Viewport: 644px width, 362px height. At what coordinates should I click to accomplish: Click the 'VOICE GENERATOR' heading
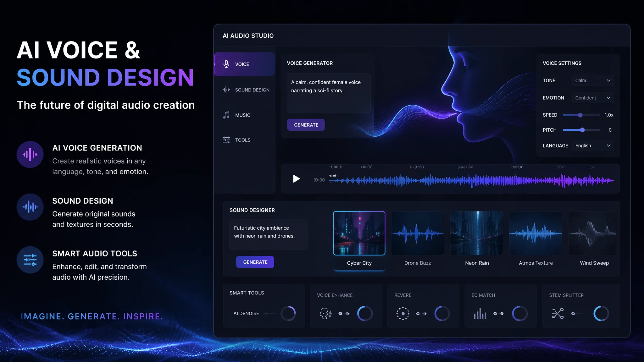[x=310, y=63]
